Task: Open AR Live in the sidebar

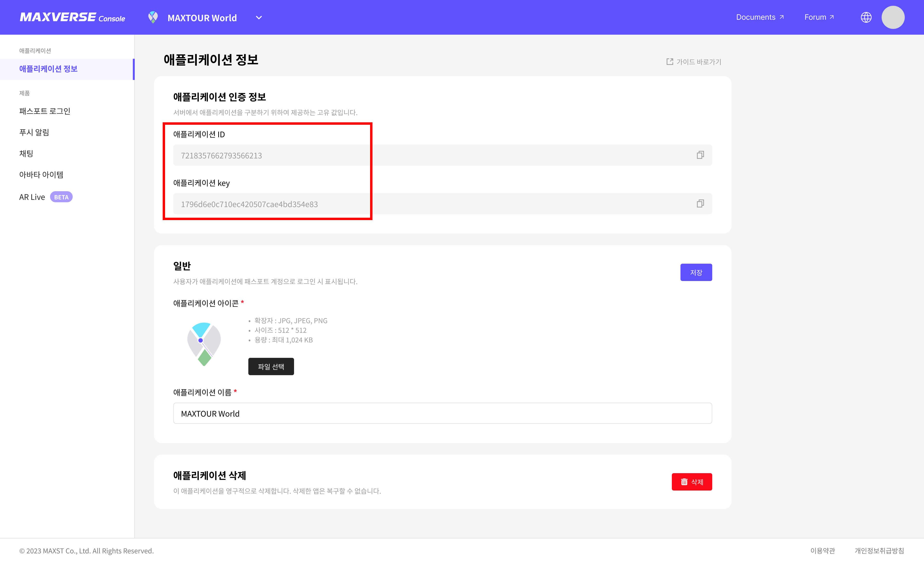Action: pyautogui.click(x=32, y=197)
